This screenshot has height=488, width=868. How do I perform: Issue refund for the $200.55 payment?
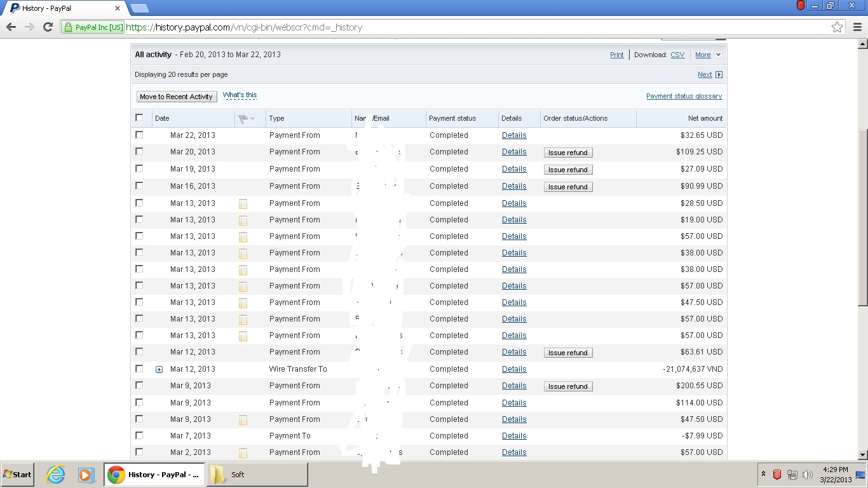point(568,386)
